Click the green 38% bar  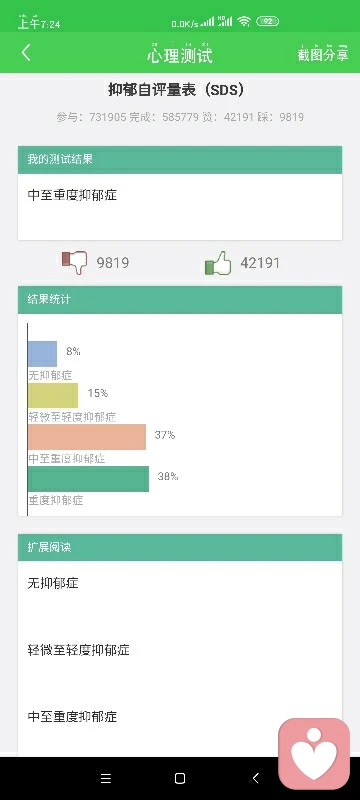click(88, 479)
